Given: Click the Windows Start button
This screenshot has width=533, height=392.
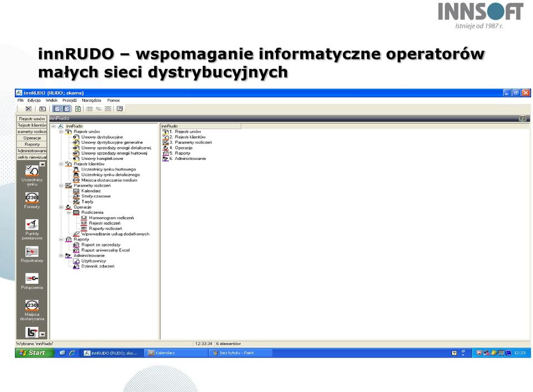Looking at the screenshot, I should tap(34, 353).
